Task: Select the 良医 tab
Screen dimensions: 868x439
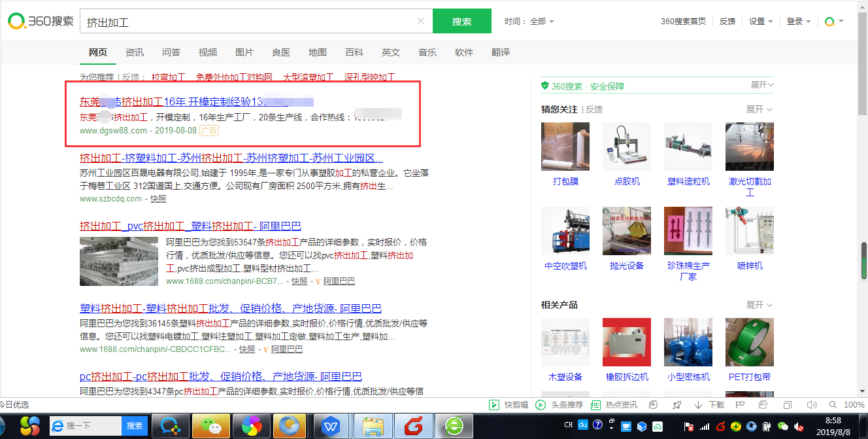Action: click(x=281, y=52)
